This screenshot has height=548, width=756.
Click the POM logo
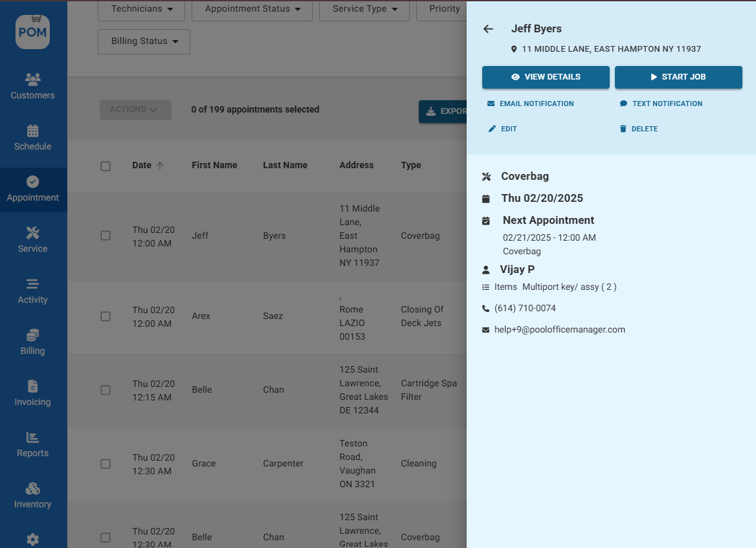tap(32, 32)
